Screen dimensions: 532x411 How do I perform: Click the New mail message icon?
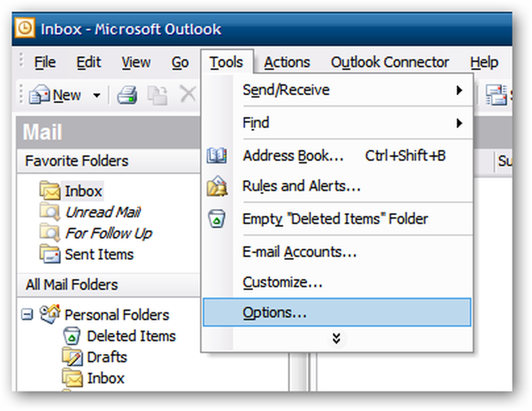coord(39,94)
